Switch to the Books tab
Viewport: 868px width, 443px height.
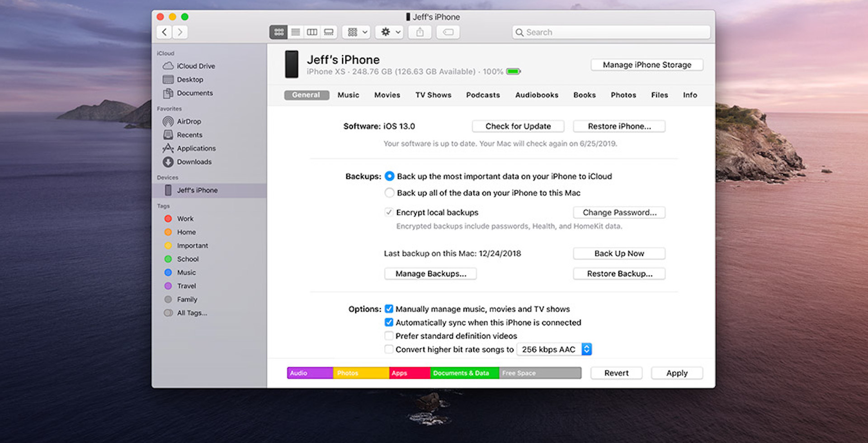click(x=585, y=95)
